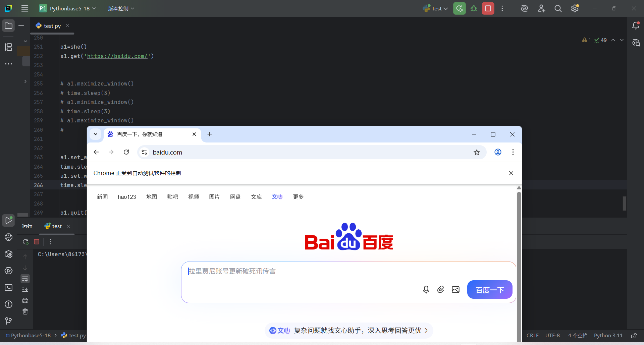Open Python Console tool window icon
The height and width of the screenshot is (345, 644).
[x=9, y=237]
